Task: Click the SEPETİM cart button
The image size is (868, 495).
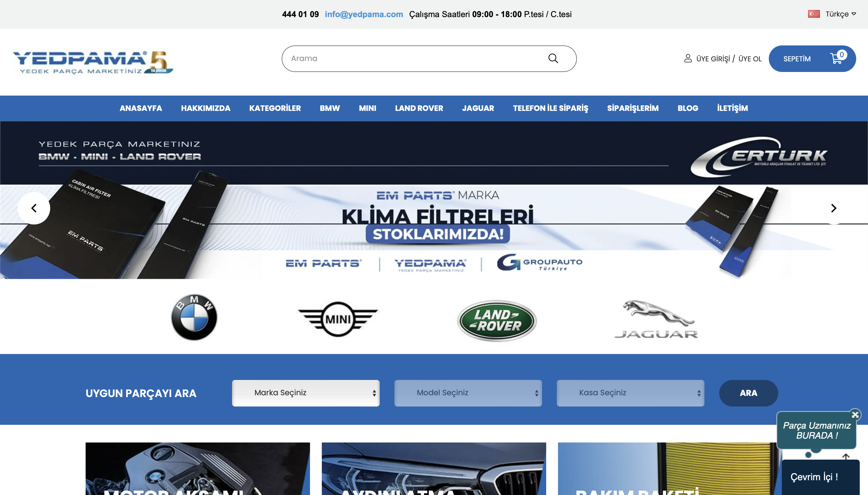Action: pos(812,58)
